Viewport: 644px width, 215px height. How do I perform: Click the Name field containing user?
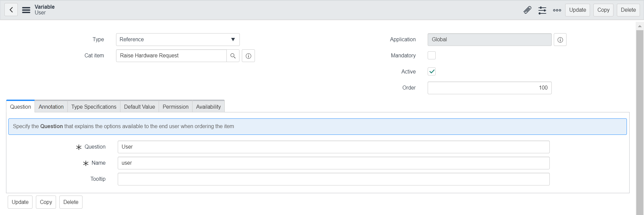click(x=334, y=163)
